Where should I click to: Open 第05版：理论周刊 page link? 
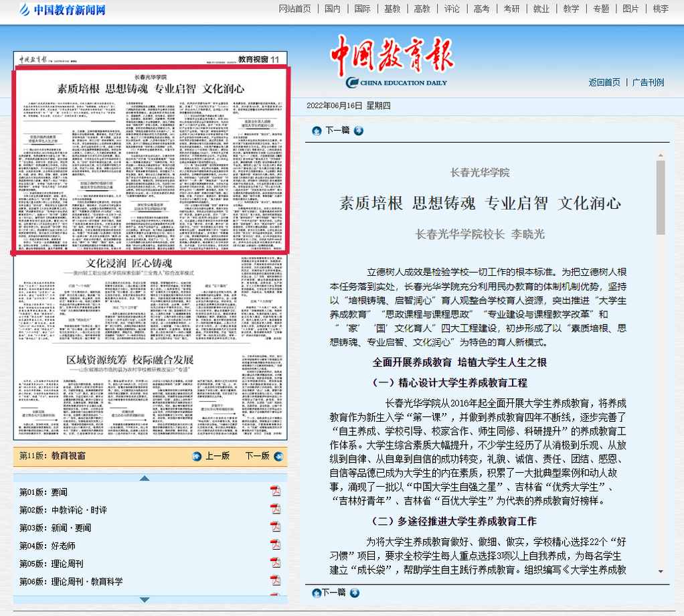click(51, 564)
